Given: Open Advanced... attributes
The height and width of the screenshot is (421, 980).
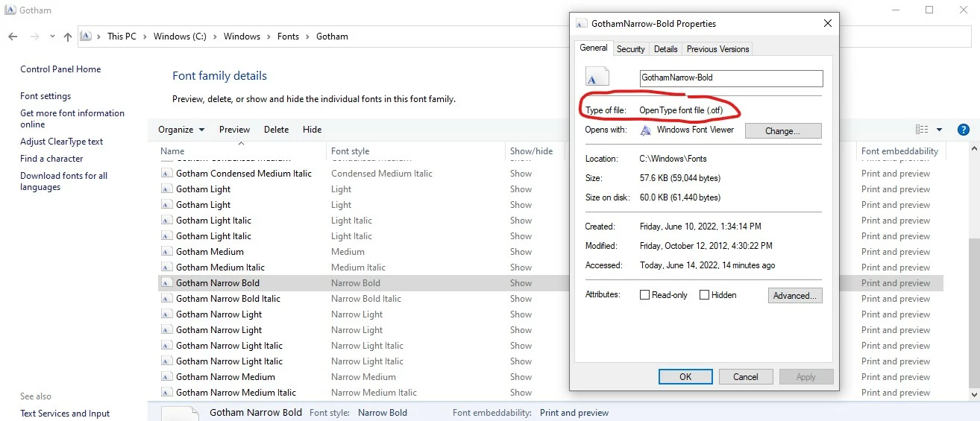Looking at the screenshot, I should tap(795, 296).
